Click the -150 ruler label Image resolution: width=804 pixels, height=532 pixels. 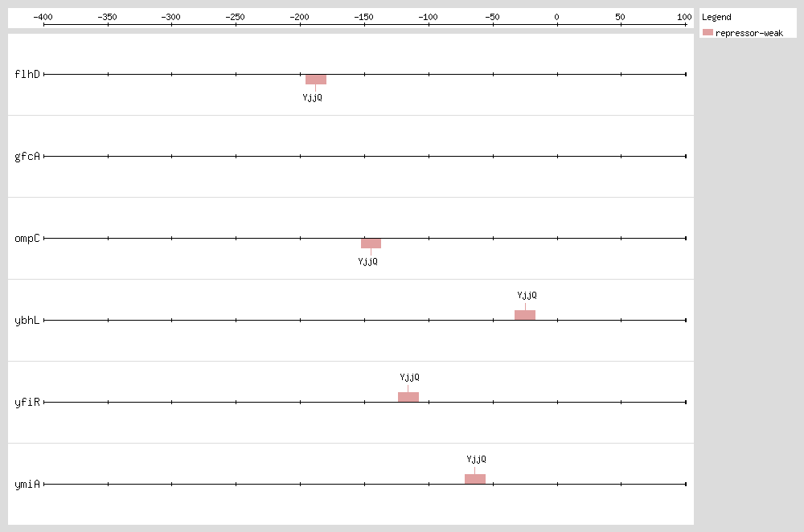pos(364,17)
